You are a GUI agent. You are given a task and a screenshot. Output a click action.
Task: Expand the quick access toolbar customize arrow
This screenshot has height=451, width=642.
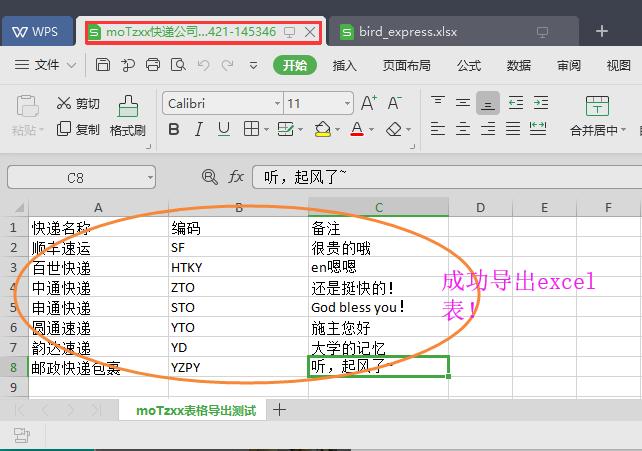[253, 65]
